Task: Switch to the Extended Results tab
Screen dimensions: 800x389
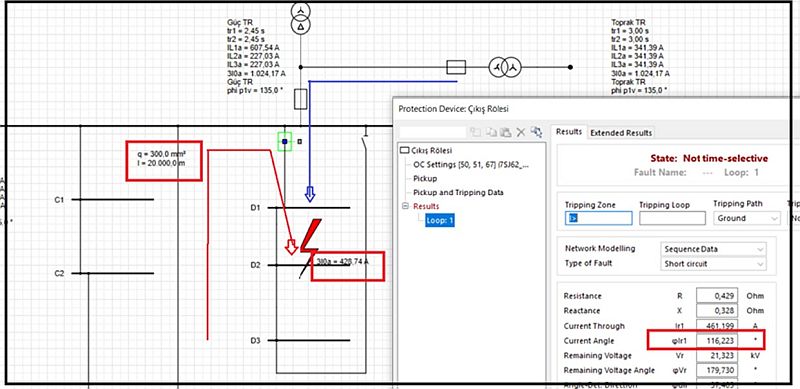Action: tap(621, 133)
